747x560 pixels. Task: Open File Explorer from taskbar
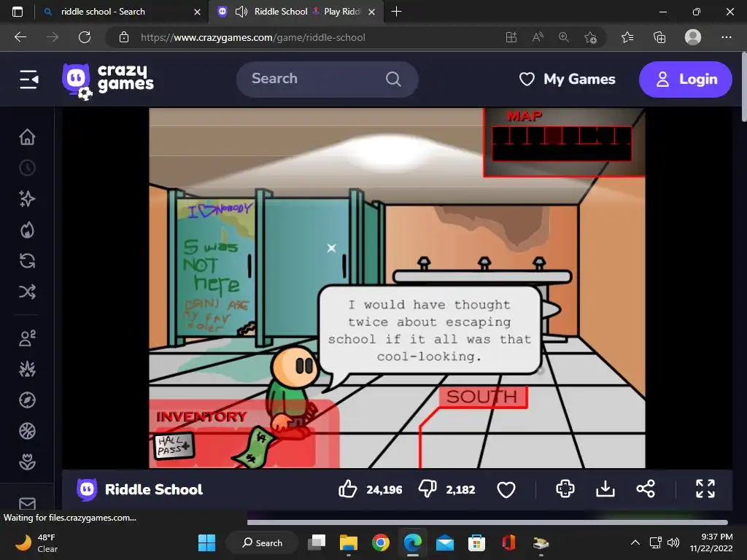pyautogui.click(x=348, y=542)
